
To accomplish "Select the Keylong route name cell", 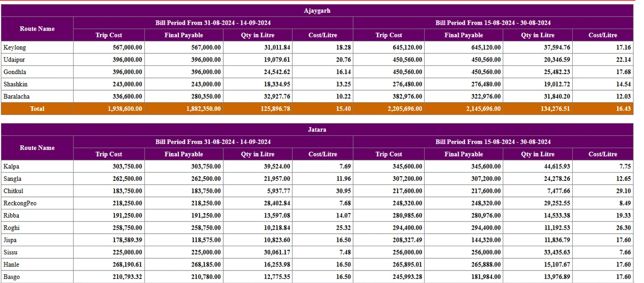I will click(37, 47).
